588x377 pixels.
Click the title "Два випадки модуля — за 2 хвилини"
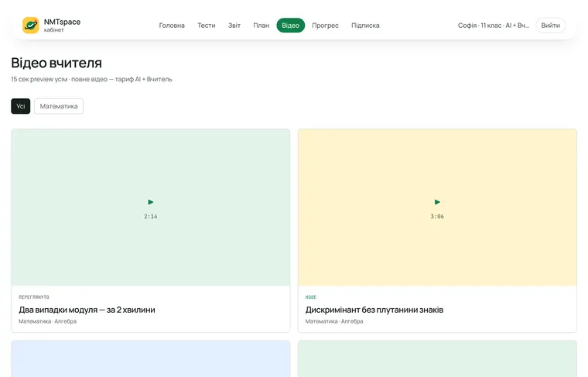pyautogui.click(x=87, y=310)
